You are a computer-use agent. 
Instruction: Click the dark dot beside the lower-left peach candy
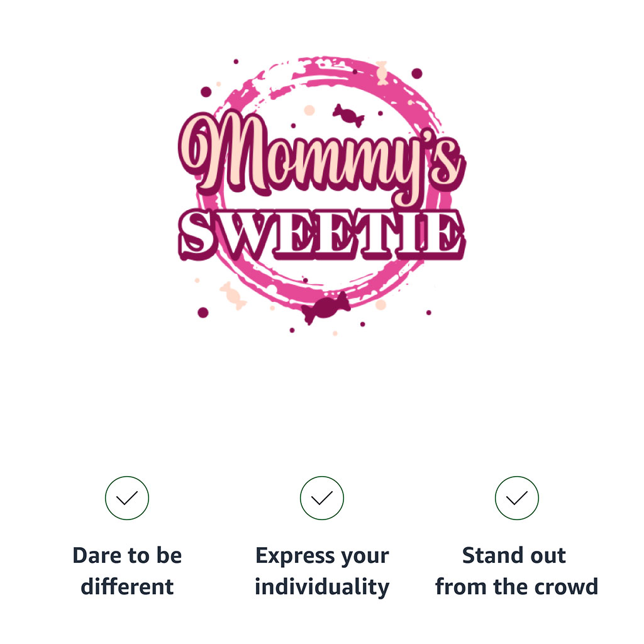pos(203,312)
